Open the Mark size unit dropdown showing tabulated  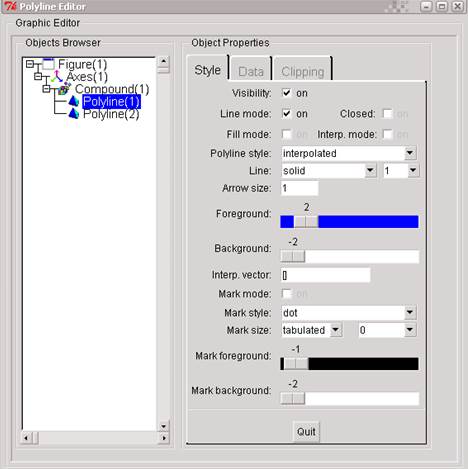tap(335, 330)
